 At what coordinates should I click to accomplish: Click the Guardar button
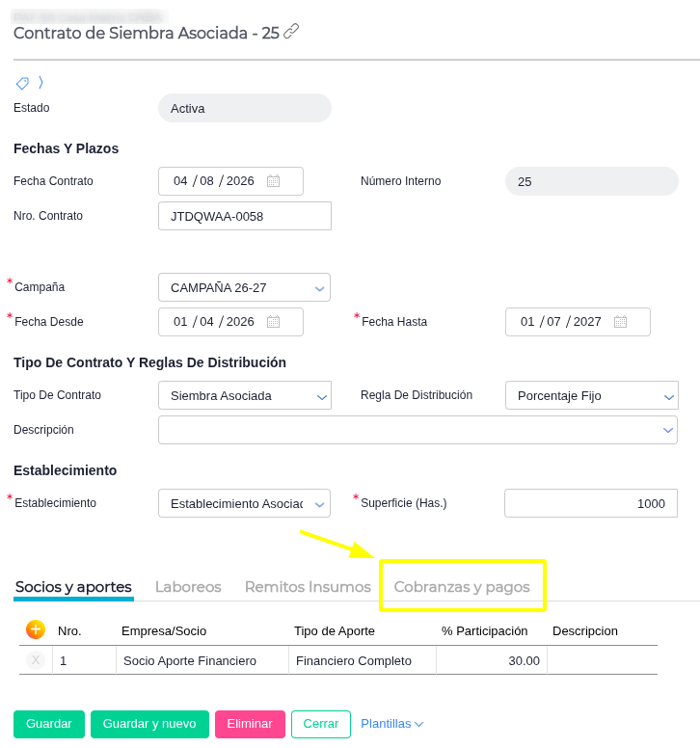click(x=49, y=724)
